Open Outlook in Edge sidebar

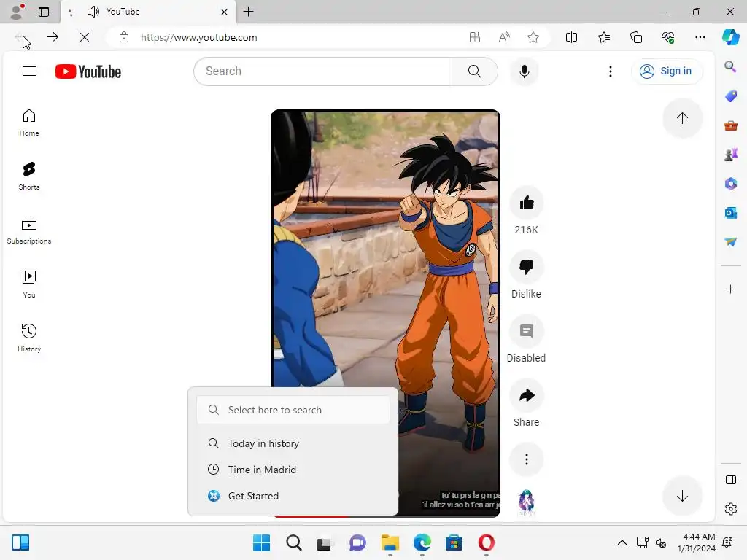pos(731,213)
